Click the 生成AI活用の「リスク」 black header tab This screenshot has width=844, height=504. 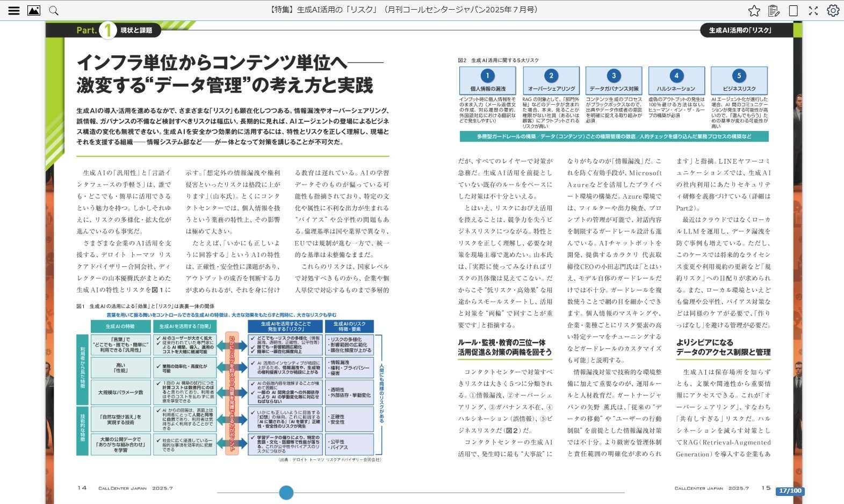coord(746,31)
